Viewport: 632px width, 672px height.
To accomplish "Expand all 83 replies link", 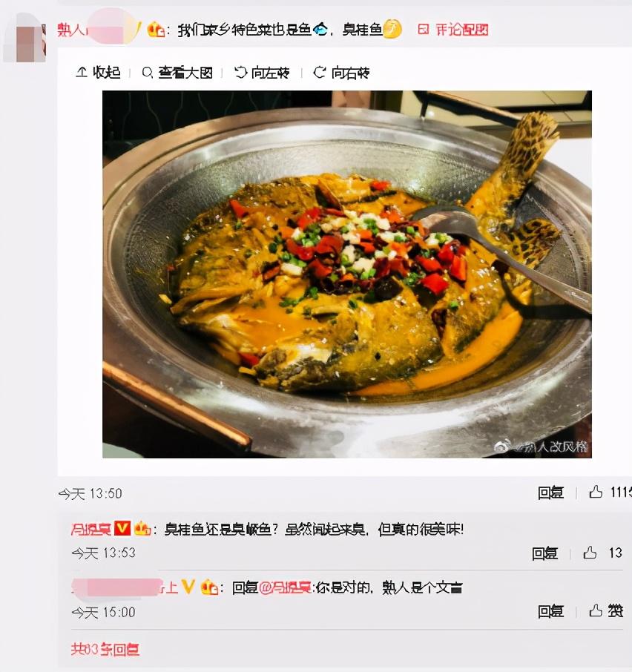I will 105,649.
